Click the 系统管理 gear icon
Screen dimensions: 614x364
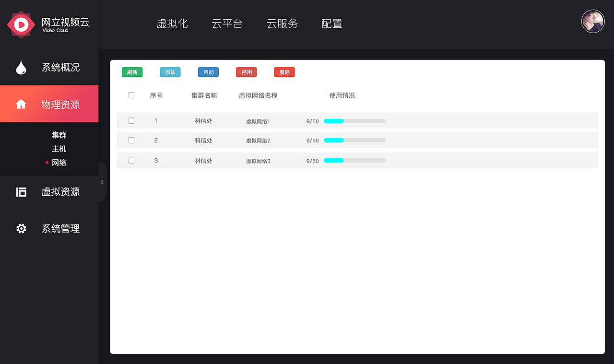21,228
